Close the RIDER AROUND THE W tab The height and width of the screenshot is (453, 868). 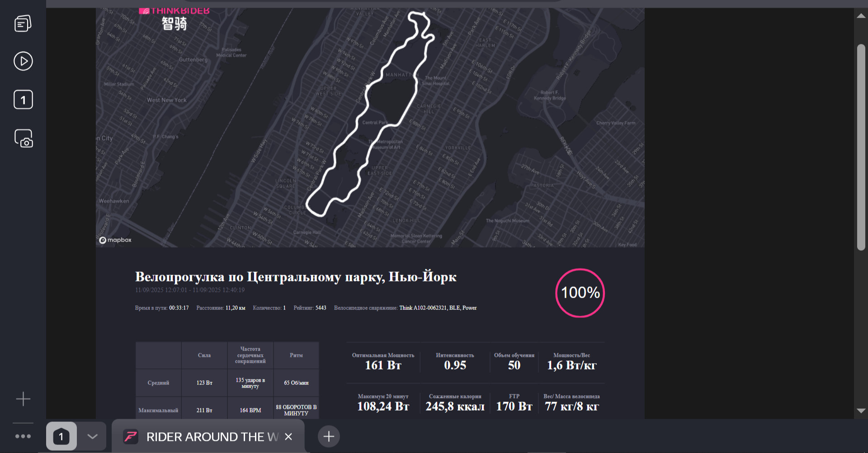(288, 437)
